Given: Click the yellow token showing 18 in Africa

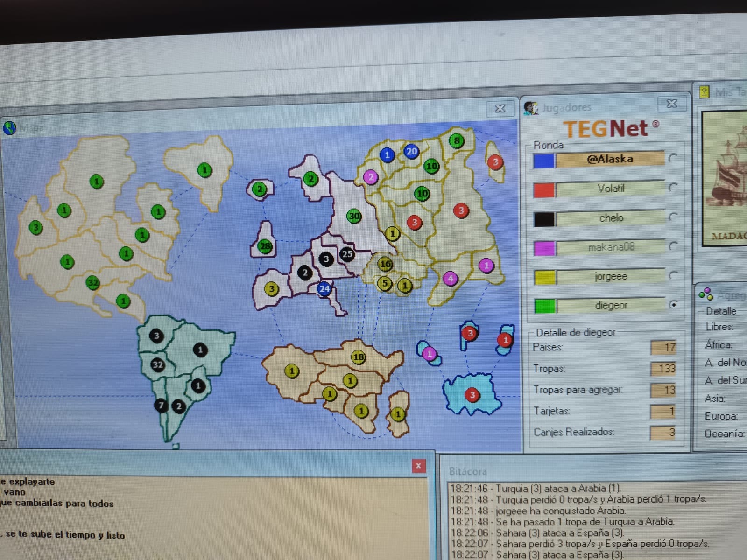Looking at the screenshot, I should click(358, 357).
